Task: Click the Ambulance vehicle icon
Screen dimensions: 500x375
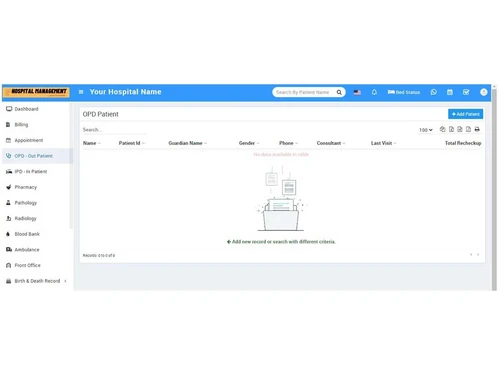Action: (9, 250)
